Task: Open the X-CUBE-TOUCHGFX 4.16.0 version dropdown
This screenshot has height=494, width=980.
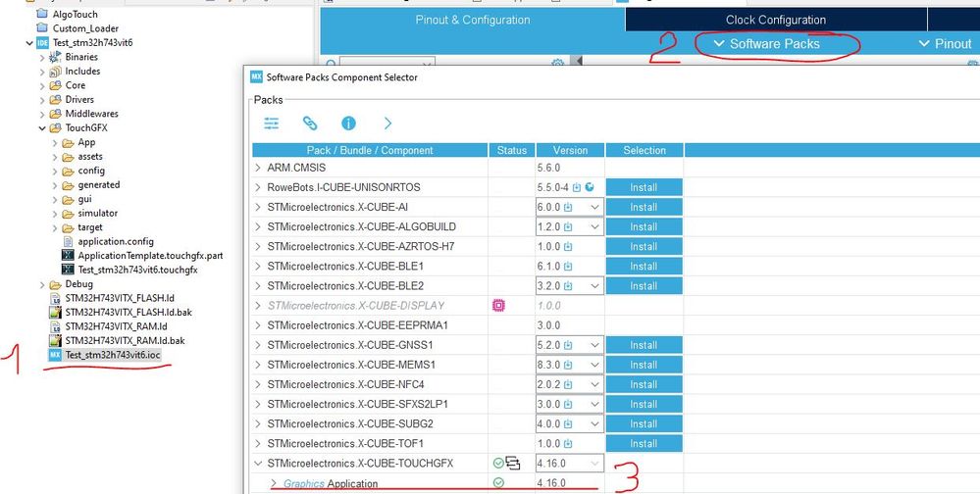Action: (593, 464)
